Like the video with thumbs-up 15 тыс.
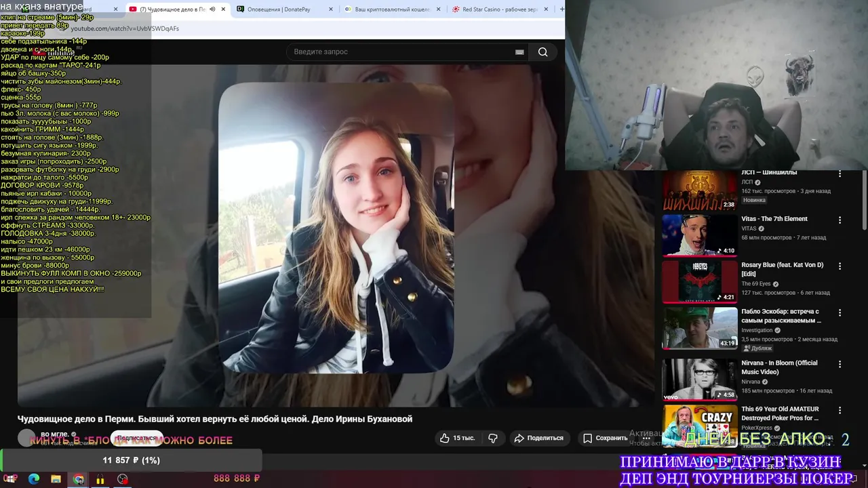The height and width of the screenshot is (488, 868). pyautogui.click(x=457, y=438)
